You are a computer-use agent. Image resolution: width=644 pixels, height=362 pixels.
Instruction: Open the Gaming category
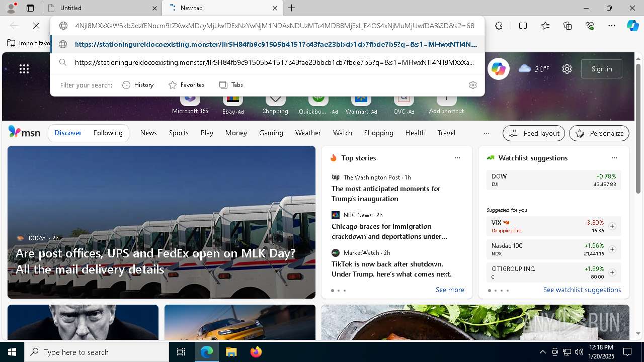271,133
